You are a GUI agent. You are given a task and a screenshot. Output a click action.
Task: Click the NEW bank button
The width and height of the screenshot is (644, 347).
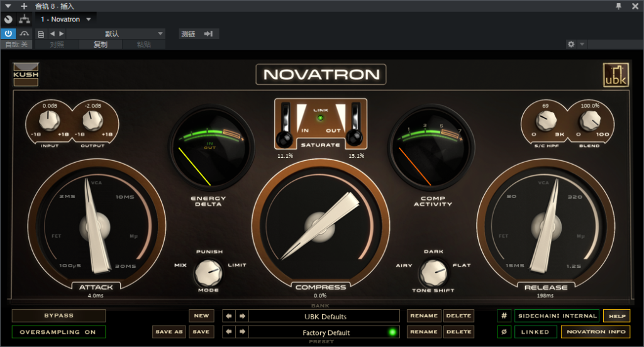pos(201,316)
